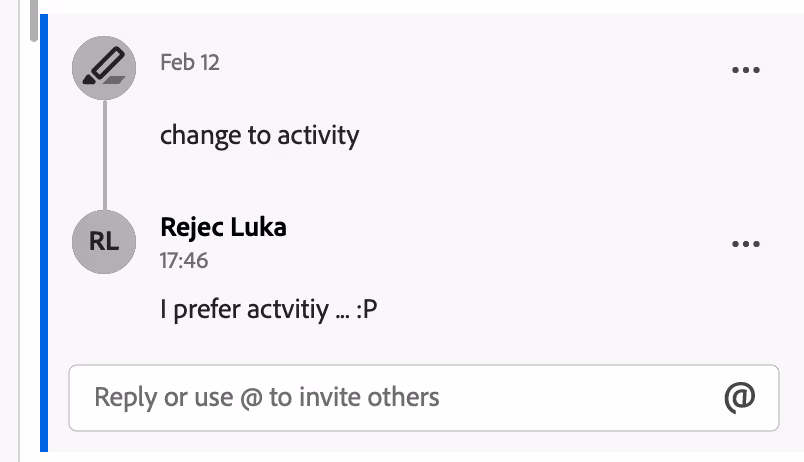Click the '17:46' reply timestamp

[184, 260]
